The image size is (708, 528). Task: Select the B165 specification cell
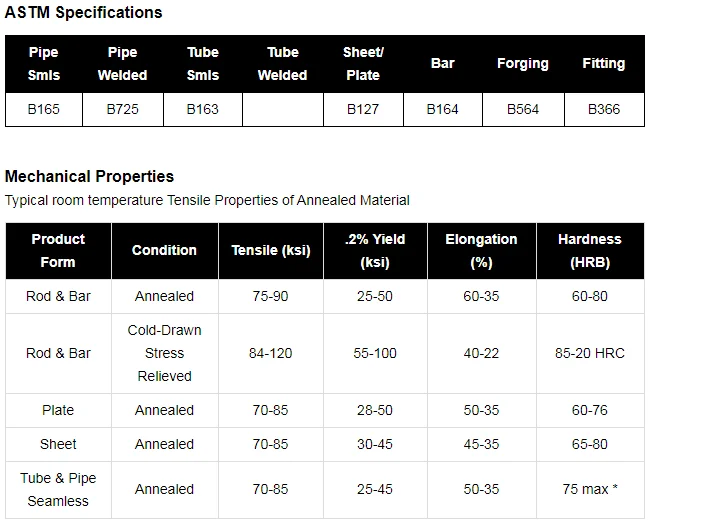tap(44, 110)
